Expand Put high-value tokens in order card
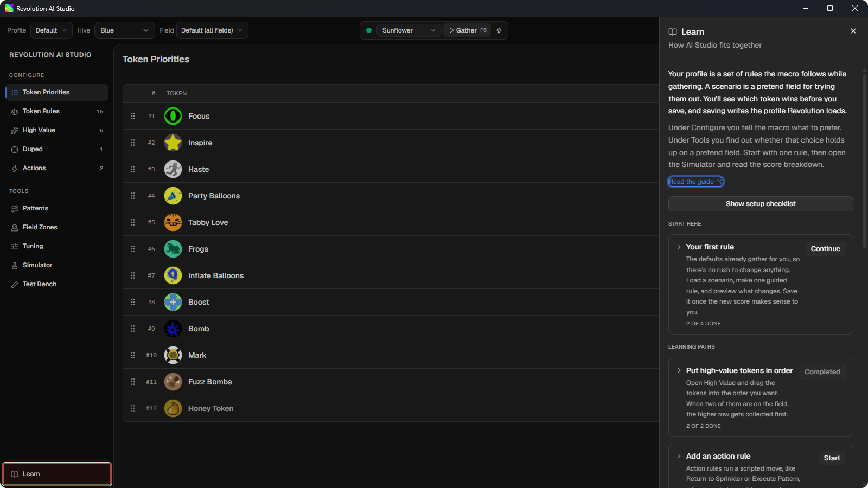Viewport: 868px width, 488px height. click(679, 370)
